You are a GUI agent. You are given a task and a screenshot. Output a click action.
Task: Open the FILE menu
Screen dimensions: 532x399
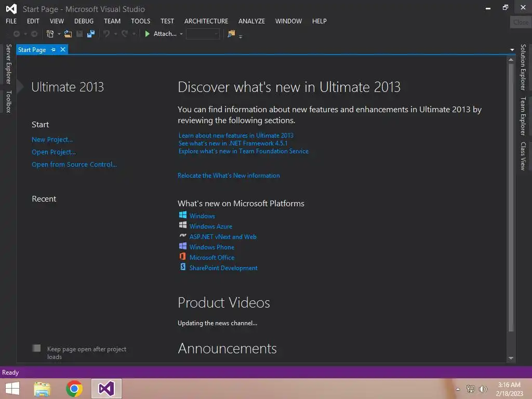click(11, 21)
